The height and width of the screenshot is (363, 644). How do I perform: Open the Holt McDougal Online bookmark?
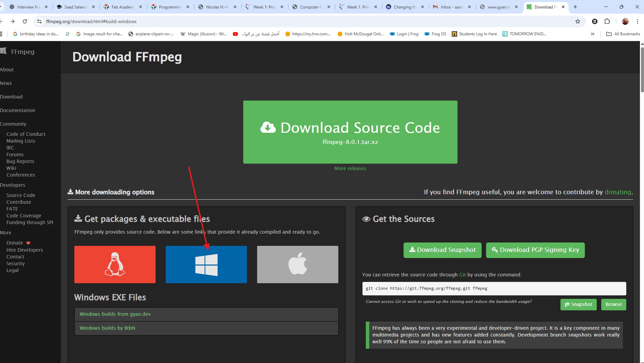360,34
